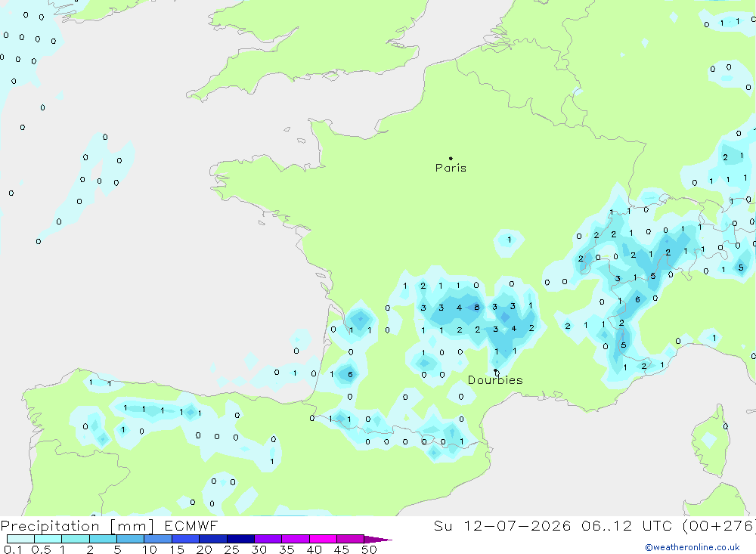This screenshot has height=554, width=756.
Task: Pick the 20–25 mm legend swatch
Action: pyautogui.click(x=213, y=539)
